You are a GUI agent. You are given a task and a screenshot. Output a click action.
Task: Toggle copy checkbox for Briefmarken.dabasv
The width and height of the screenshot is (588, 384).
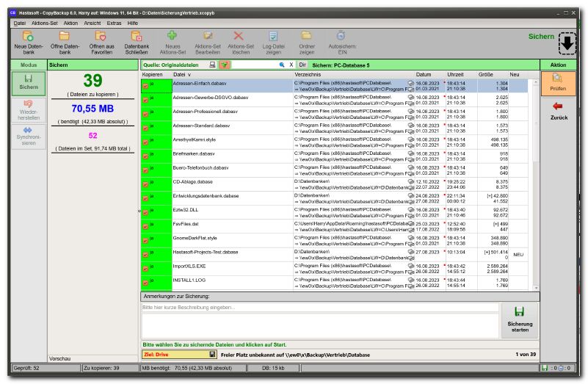(146, 156)
